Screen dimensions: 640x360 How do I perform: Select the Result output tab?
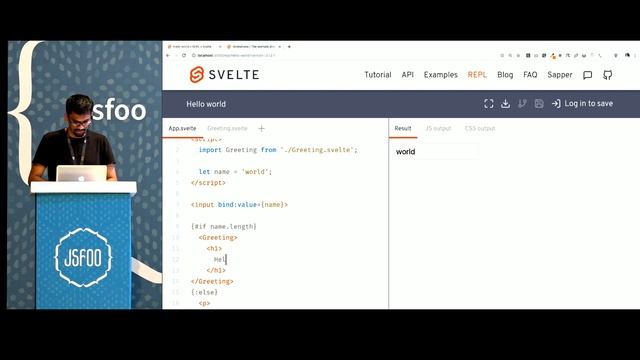tap(403, 129)
